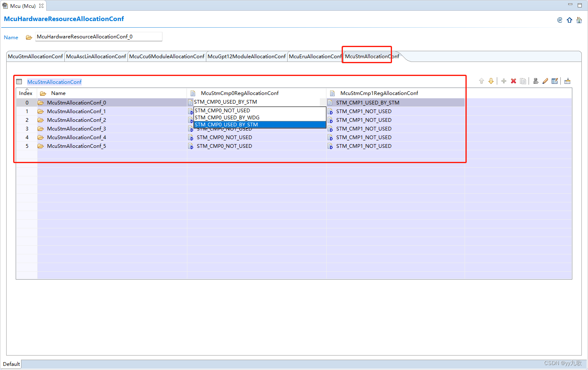This screenshot has width=588, height=370.
Task: Click the yellow move-down arrow icon
Action: [x=491, y=81]
